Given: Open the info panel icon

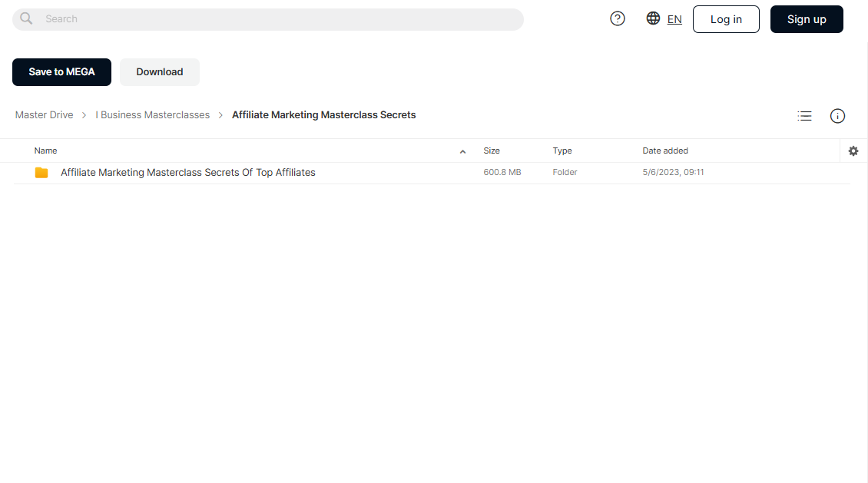Looking at the screenshot, I should (x=837, y=116).
